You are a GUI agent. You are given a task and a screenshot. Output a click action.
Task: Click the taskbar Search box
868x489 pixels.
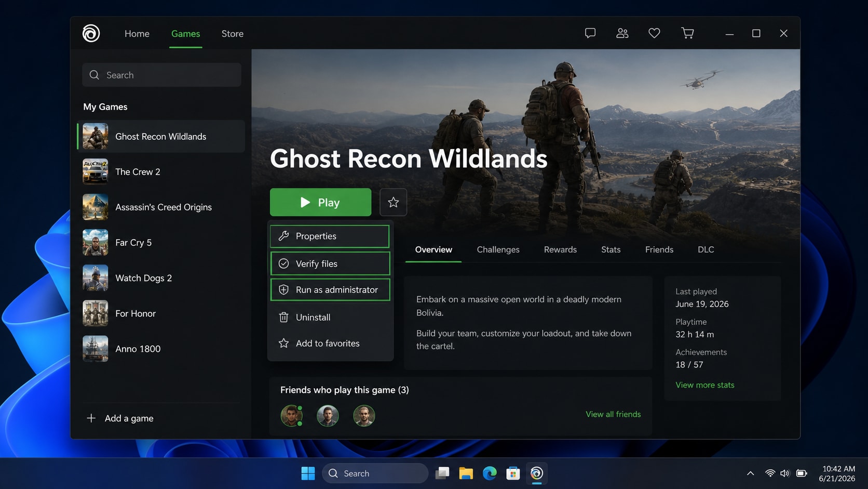(375, 473)
